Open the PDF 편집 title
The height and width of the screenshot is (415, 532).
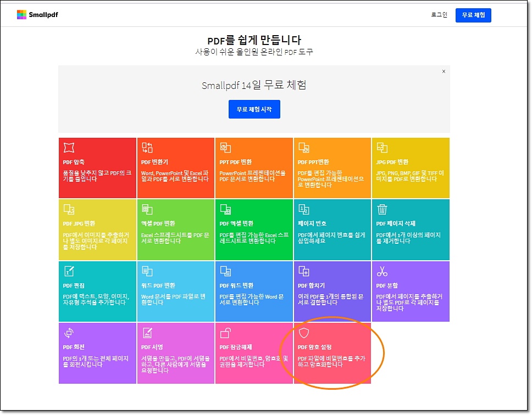(x=74, y=285)
